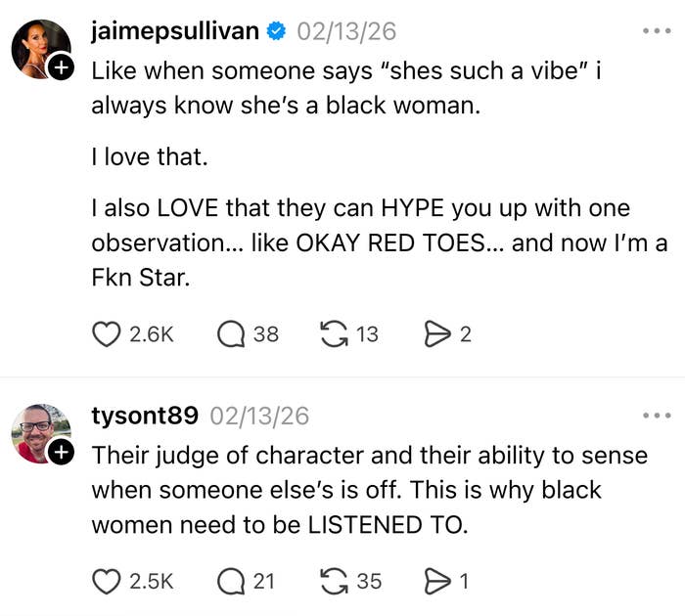The height and width of the screenshot is (616, 685).
Task: View tysont89's profile picture
Action: pos(39,432)
